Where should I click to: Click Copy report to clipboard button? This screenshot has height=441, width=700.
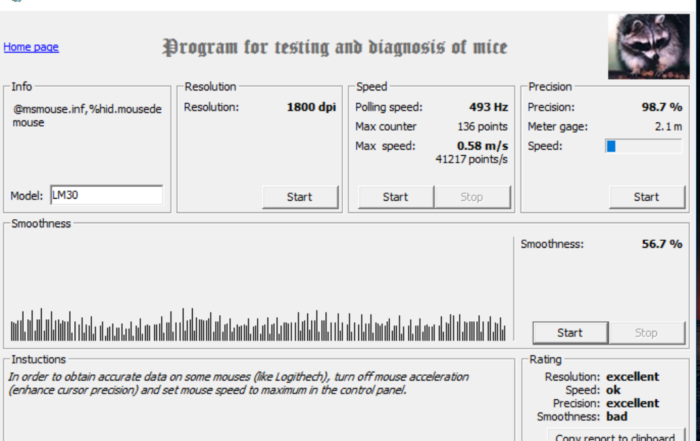(x=616, y=436)
